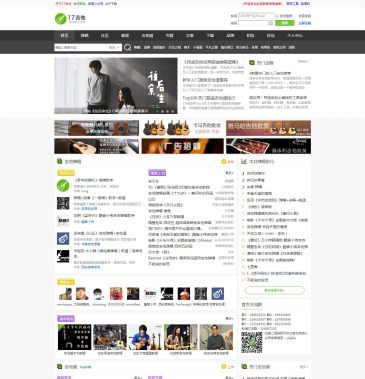Image resolution: width=365 pixels, height=379 pixels.
Task: Open the Beyond song entry in the latest list
Action: click(182, 258)
